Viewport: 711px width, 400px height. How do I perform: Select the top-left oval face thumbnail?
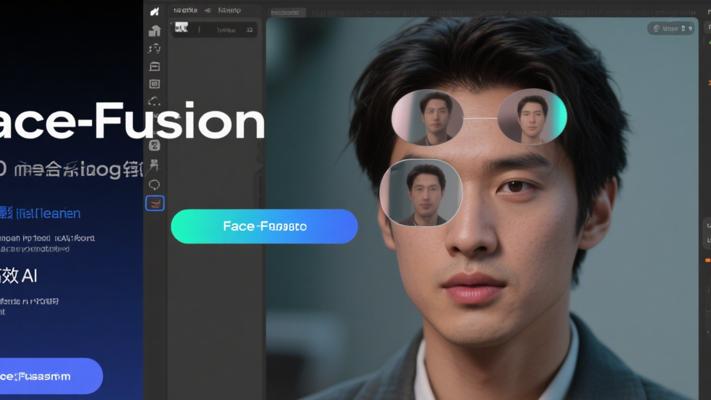tap(427, 117)
